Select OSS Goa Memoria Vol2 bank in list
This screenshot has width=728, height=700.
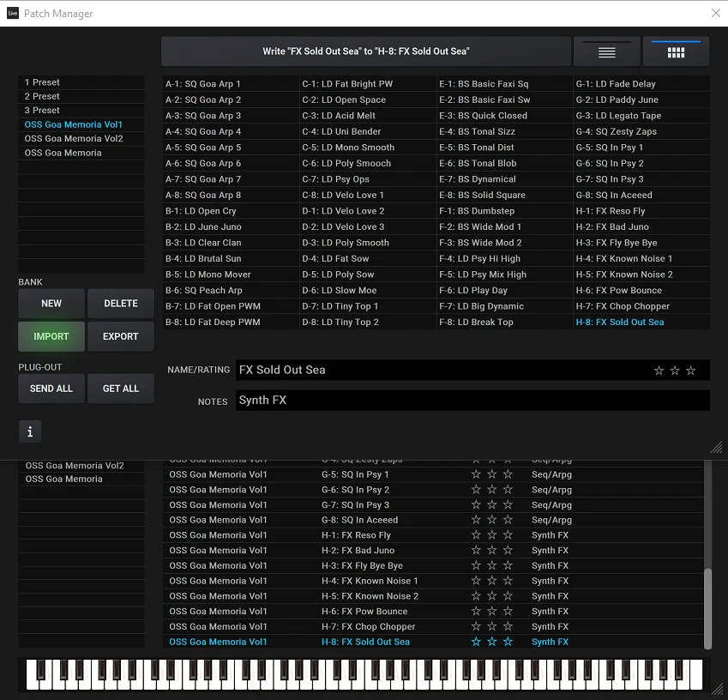(x=74, y=139)
